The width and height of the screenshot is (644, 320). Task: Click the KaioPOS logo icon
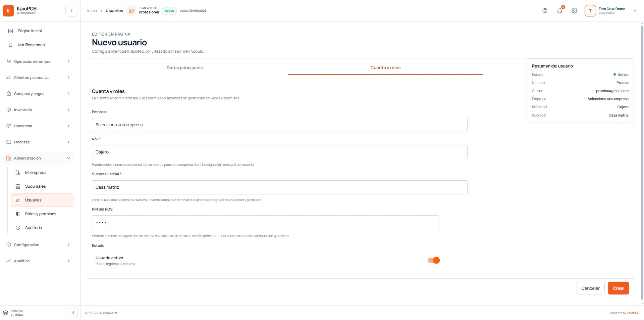pyautogui.click(x=8, y=11)
